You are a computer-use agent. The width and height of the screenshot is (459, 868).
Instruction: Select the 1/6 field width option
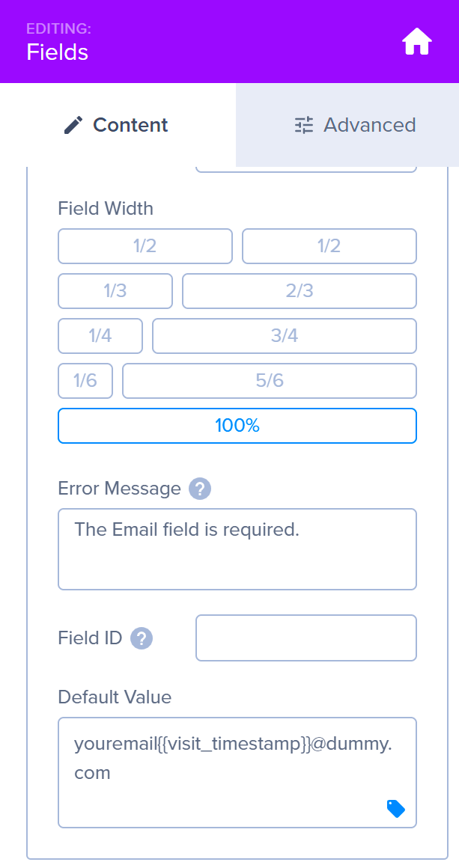85,380
